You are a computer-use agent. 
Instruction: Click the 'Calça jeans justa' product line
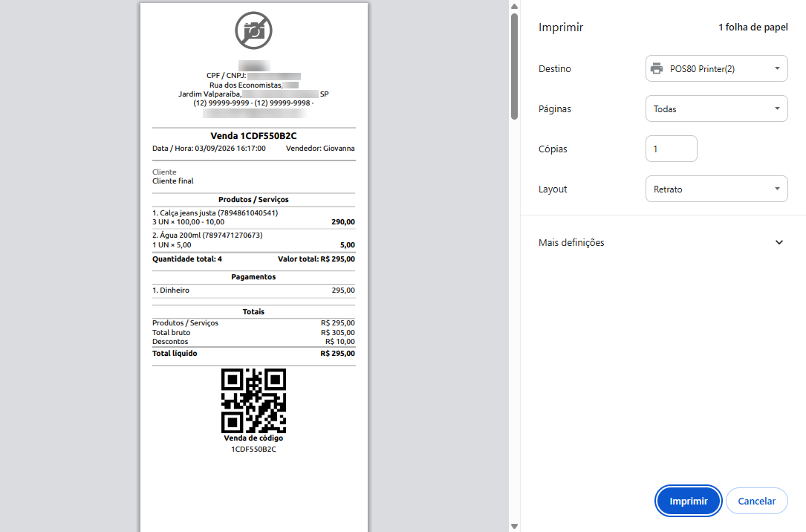click(215, 213)
